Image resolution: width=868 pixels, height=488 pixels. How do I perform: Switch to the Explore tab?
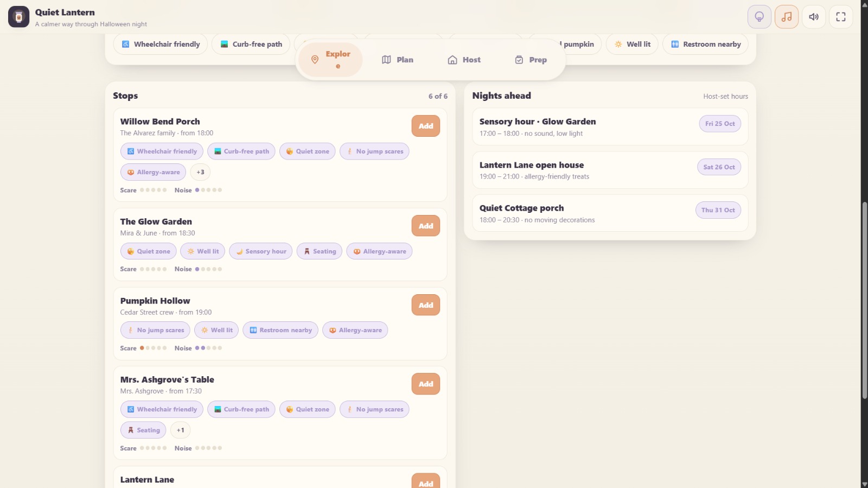[x=330, y=60]
